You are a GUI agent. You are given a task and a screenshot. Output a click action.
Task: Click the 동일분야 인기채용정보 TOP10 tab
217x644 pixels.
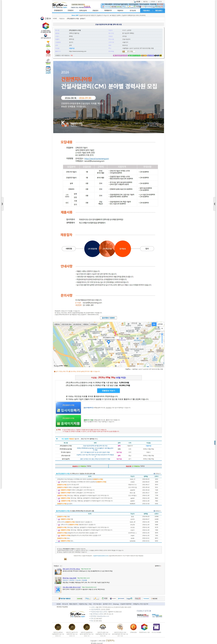[82, 466]
